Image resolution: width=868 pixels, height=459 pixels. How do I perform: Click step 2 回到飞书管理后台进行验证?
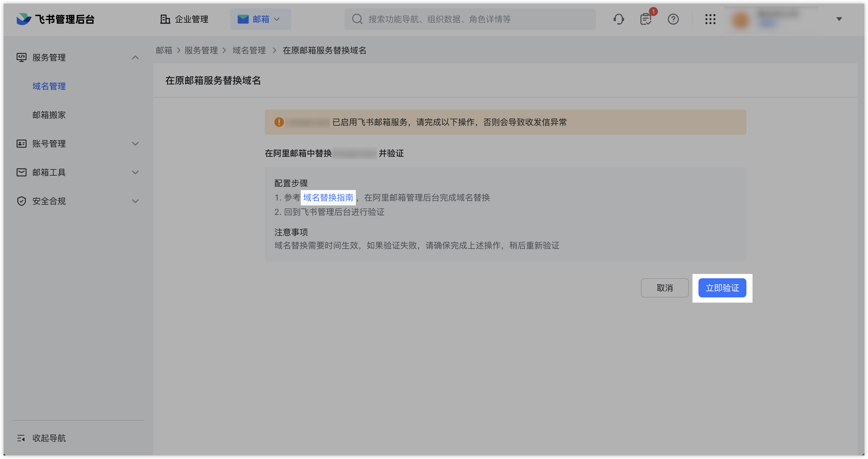(x=329, y=212)
